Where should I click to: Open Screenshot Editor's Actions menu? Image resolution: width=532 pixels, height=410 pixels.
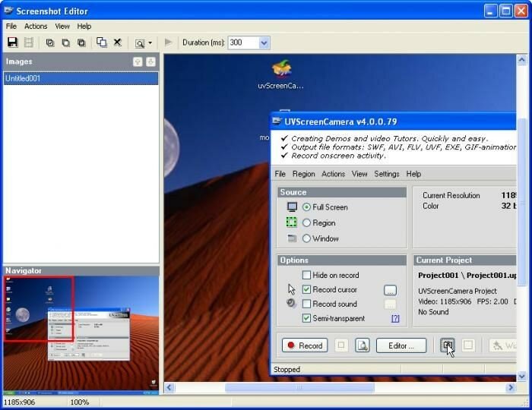click(x=36, y=26)
